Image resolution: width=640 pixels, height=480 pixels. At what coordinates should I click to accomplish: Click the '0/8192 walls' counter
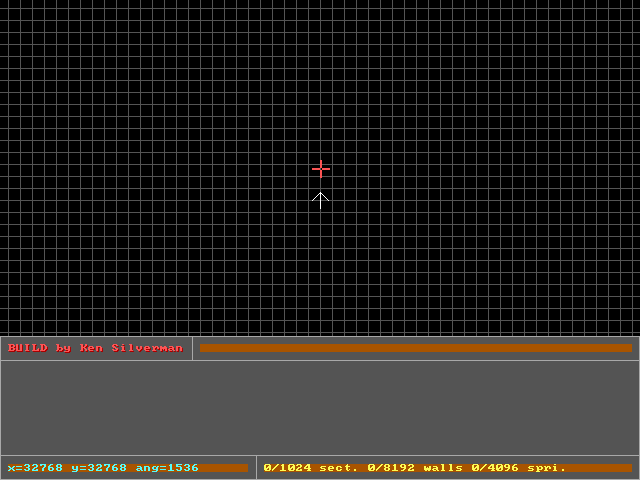[x=415, y=468]
